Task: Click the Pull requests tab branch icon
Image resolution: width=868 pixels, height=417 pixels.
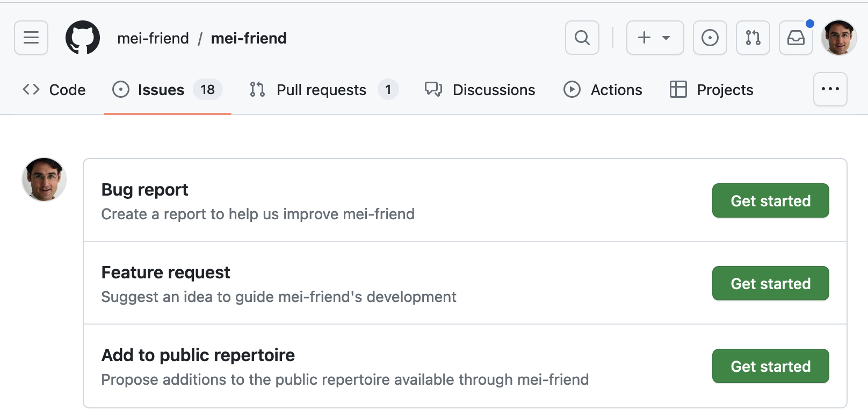Action: click(x=257, y=89)
